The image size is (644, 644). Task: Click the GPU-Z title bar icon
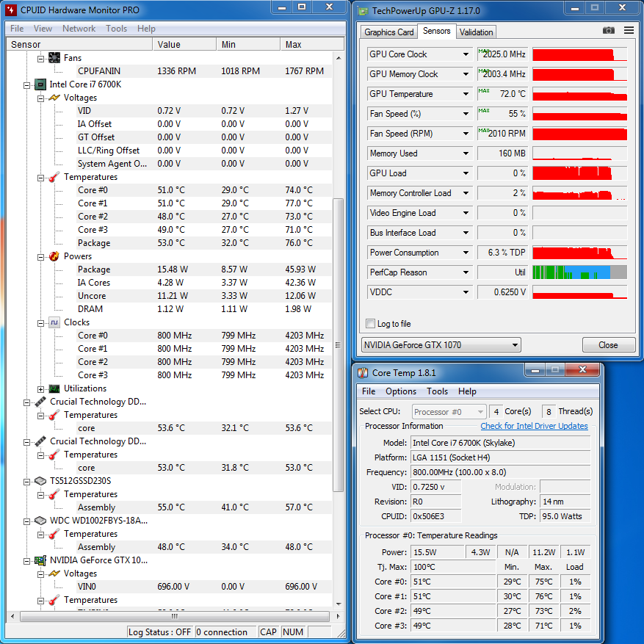(x=363, y=11)
